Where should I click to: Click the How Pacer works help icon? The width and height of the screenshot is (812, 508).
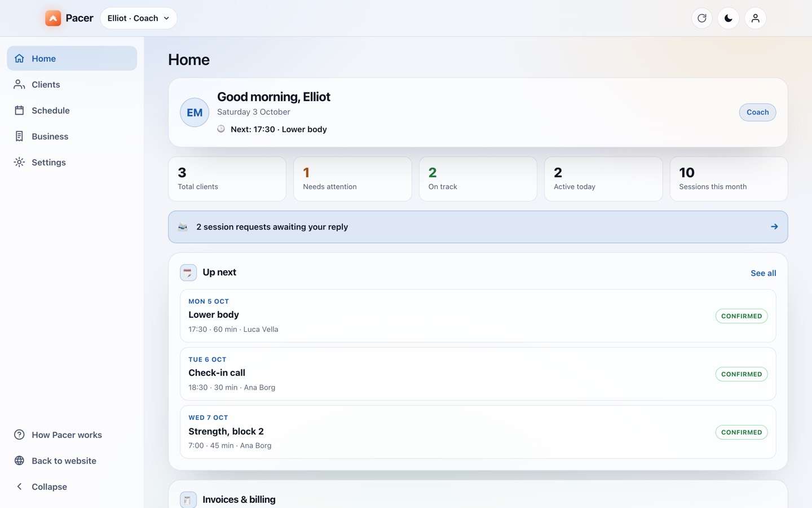[x=19, y=435]
